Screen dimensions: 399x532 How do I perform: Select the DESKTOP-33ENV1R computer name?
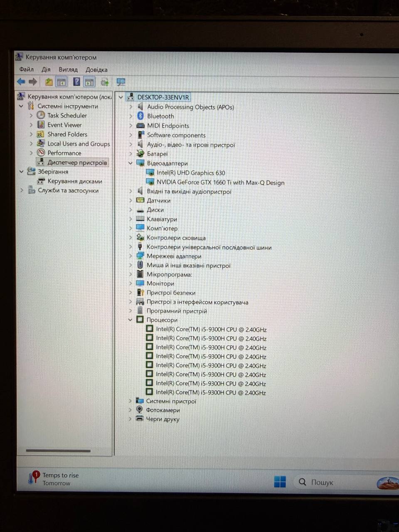point(163,97)
